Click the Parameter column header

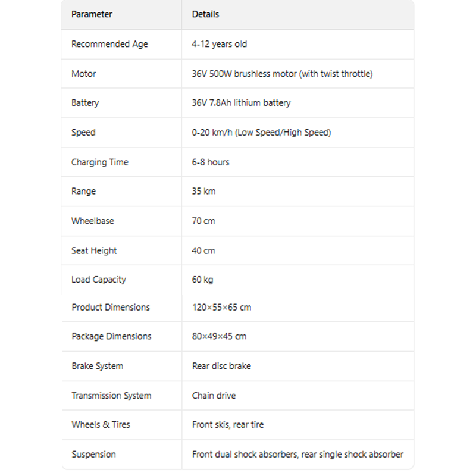92,14
